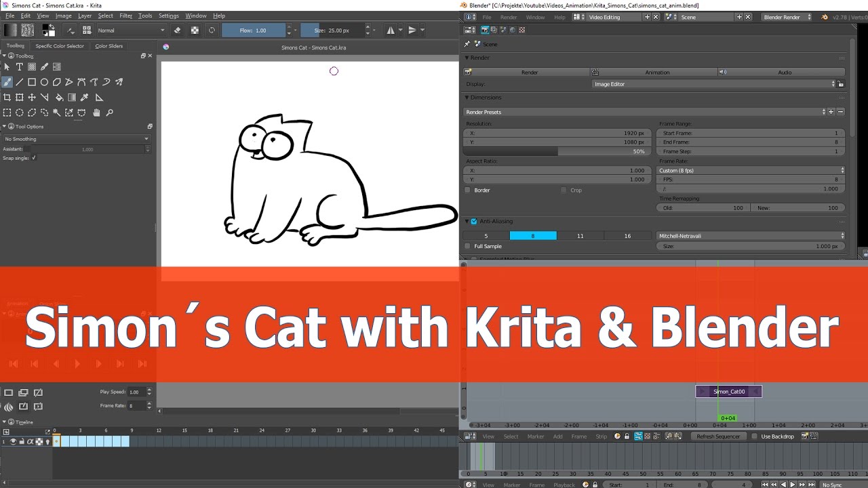
Task: Select the Pan hand tool in Krita
Action: tap(97, 113)
